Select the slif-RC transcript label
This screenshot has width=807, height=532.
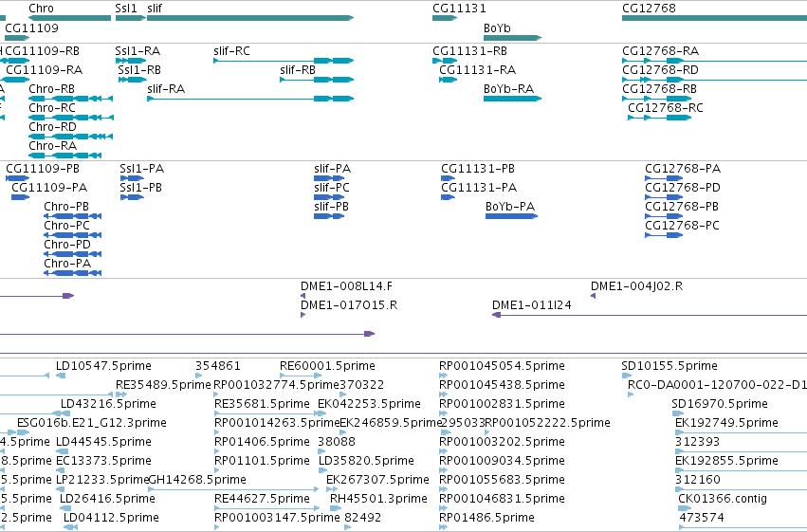[231, 51]
